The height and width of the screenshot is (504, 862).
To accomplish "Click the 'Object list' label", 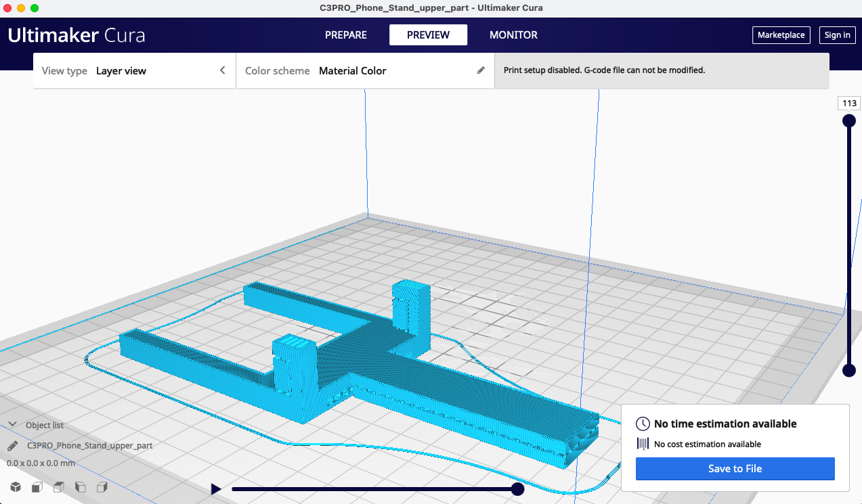I will 45,426.
